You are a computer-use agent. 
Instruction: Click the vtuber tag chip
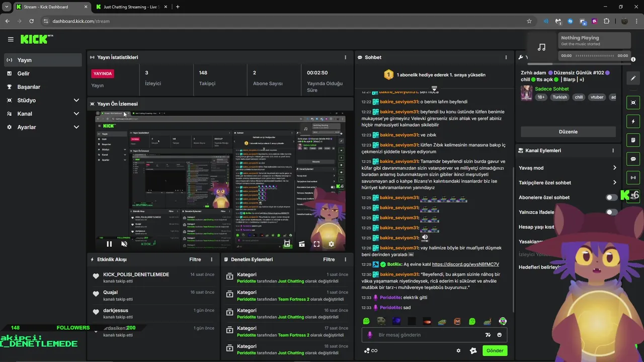tap(597, 98)
